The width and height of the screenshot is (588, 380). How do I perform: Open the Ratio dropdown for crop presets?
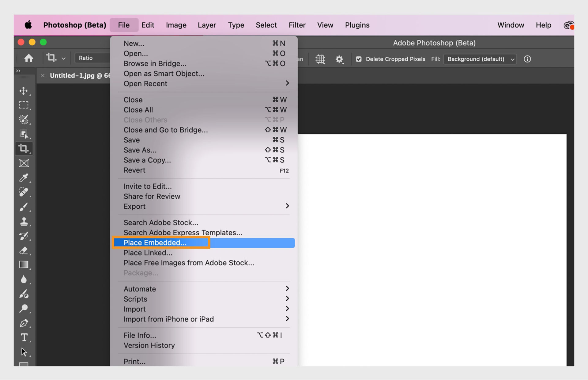(x=92, y=58)
